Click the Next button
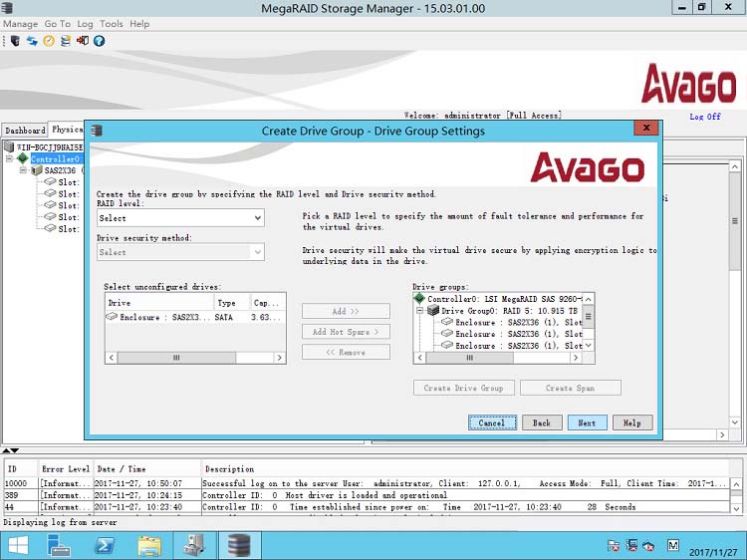Screen dimensions: 747x560 (x=587, y=422)
